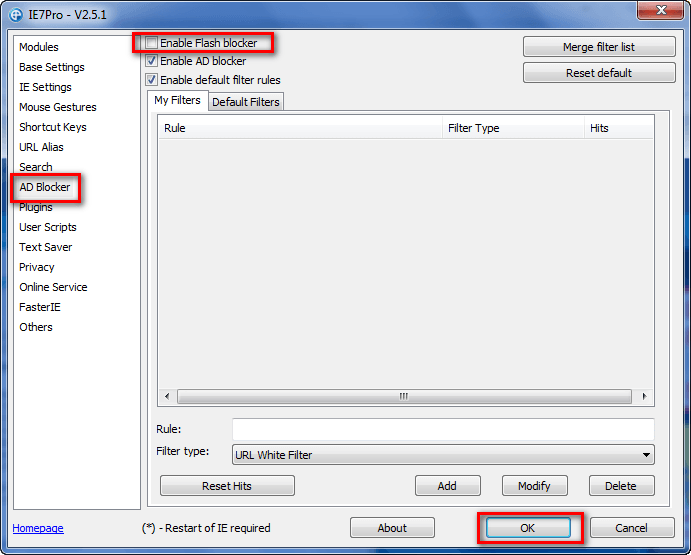Open Online Service section
Viewport: 691px width, 555px height.
tap(53, 287)
